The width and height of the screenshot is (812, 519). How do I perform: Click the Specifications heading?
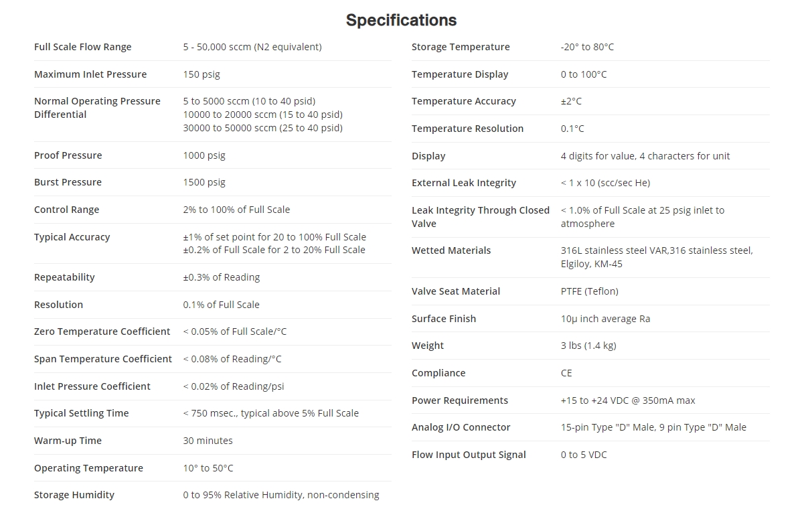(x=401, y=20)
